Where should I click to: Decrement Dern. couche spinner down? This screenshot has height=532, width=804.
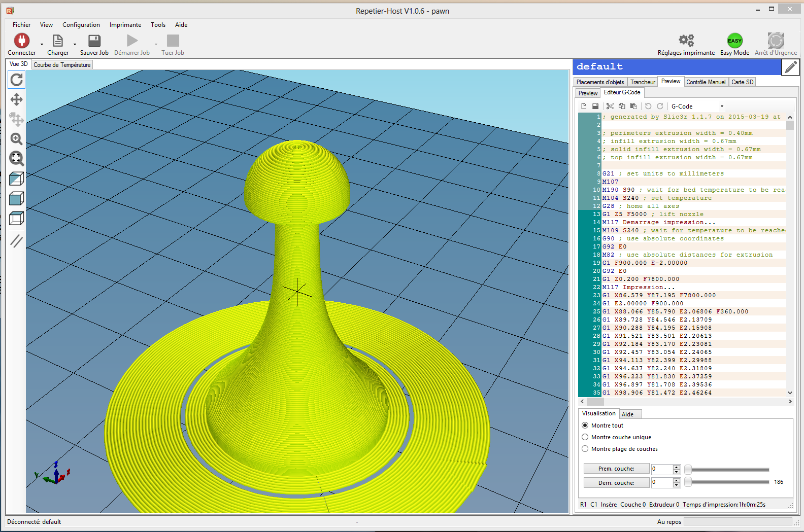(677, 485)
